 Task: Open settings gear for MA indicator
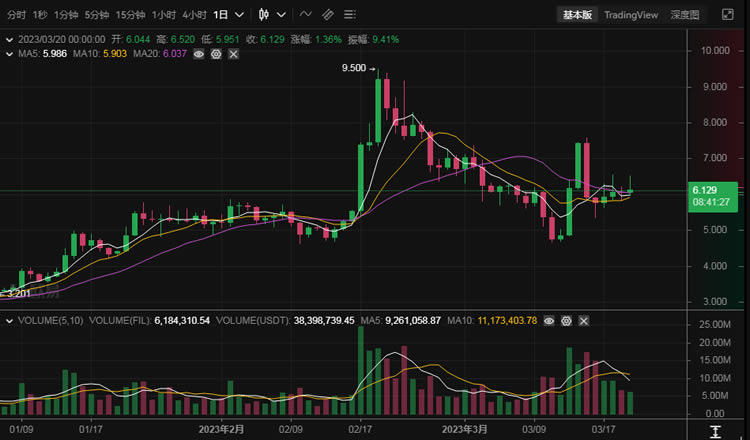pos(216,54)
